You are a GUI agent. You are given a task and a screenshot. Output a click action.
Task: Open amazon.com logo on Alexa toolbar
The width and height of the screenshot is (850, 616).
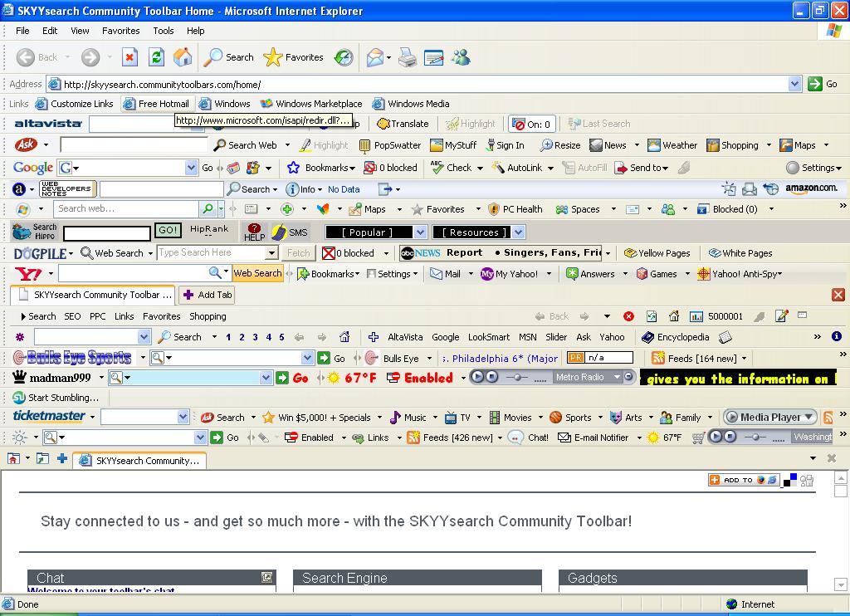point(812,188)
